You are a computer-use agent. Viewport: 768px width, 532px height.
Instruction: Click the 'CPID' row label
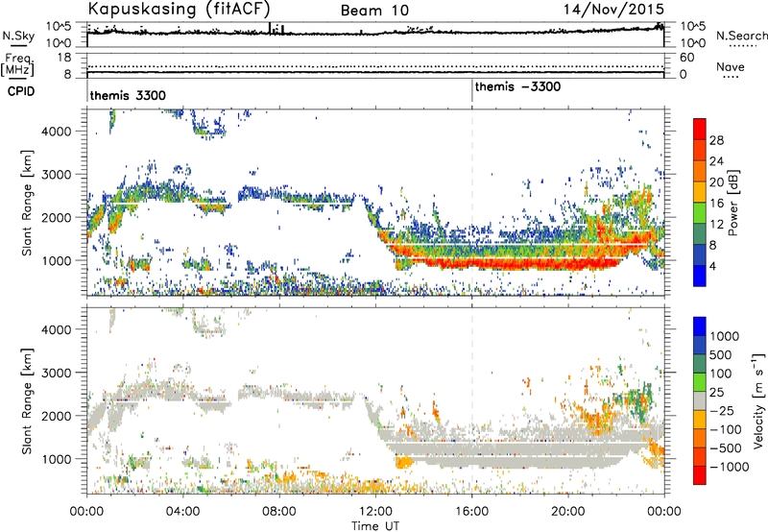point(21,91)
